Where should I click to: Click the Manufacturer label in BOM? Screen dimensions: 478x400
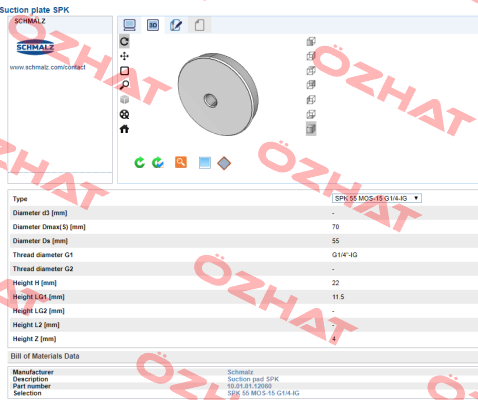coord(33,372)
